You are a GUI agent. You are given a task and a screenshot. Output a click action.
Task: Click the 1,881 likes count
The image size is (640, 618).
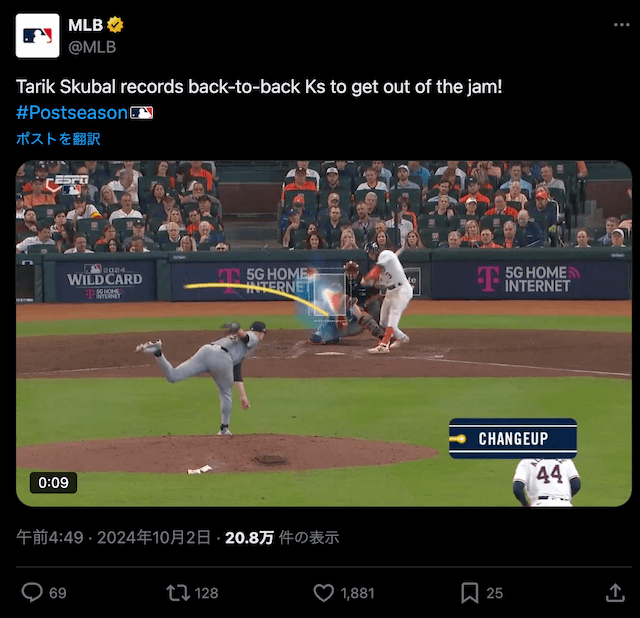point(358,593)
